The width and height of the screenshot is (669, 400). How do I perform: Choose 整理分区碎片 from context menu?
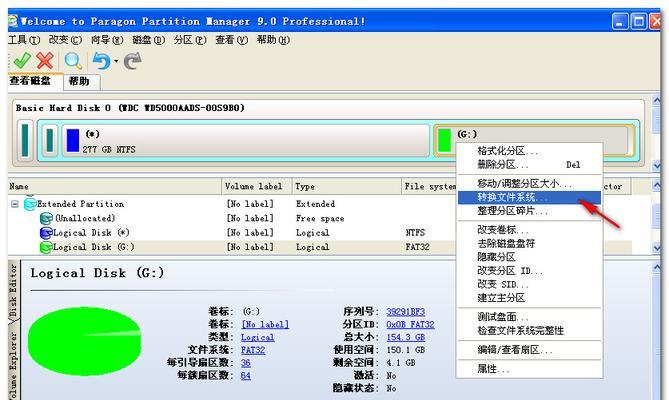point(529,211)
